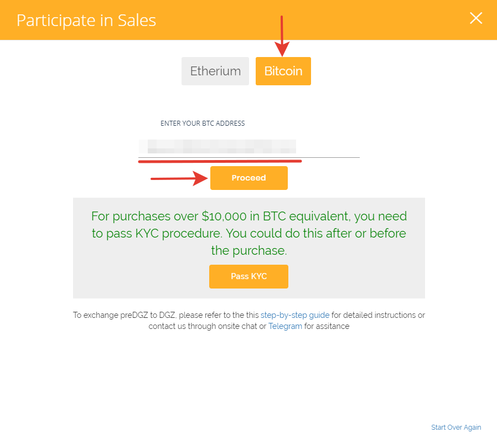Click the Start Over Again link

(456, 428)
